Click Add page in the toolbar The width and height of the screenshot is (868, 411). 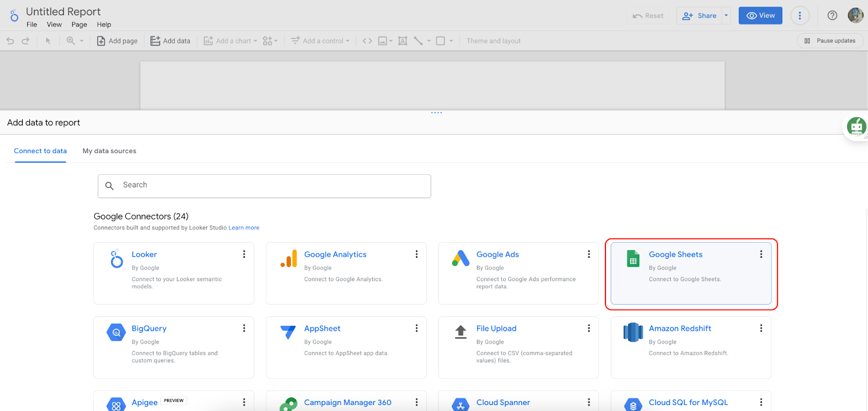pyautogui.click(x=117, y=41)
